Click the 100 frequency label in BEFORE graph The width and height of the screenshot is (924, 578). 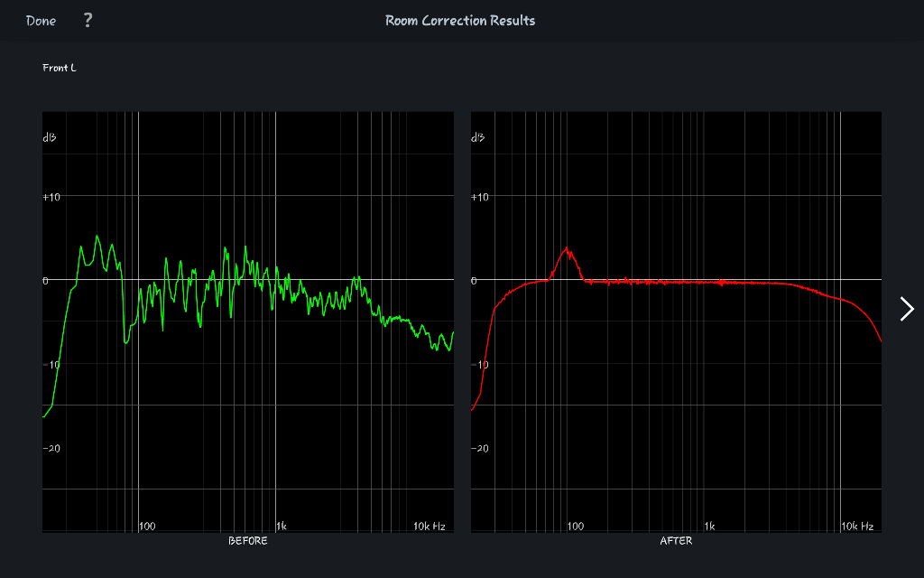(x=148, y=526)
